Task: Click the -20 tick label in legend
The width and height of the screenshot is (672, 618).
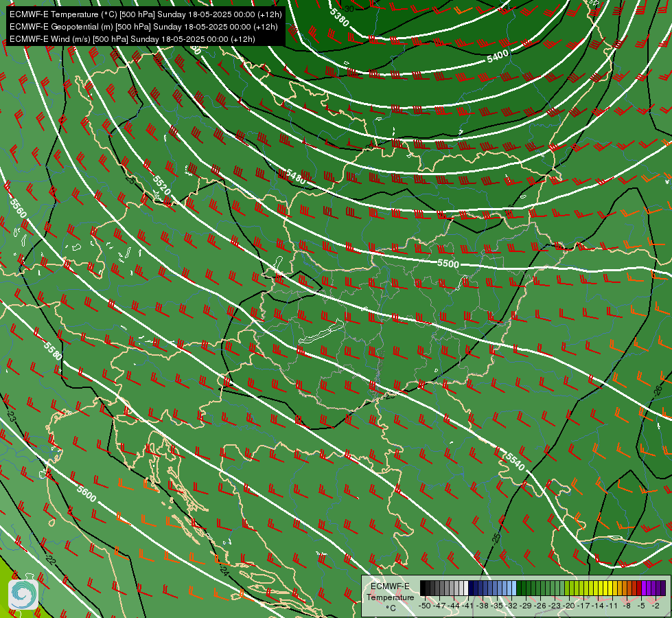Action: (x=569, y=606)
